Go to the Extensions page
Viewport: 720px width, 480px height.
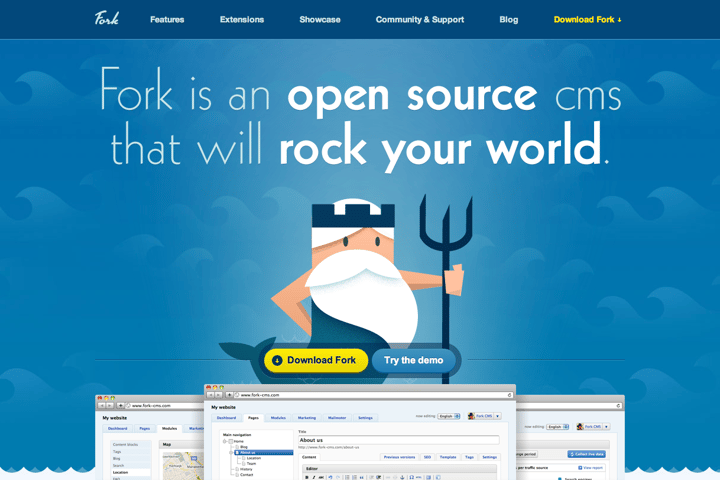[x=242, y=19]
